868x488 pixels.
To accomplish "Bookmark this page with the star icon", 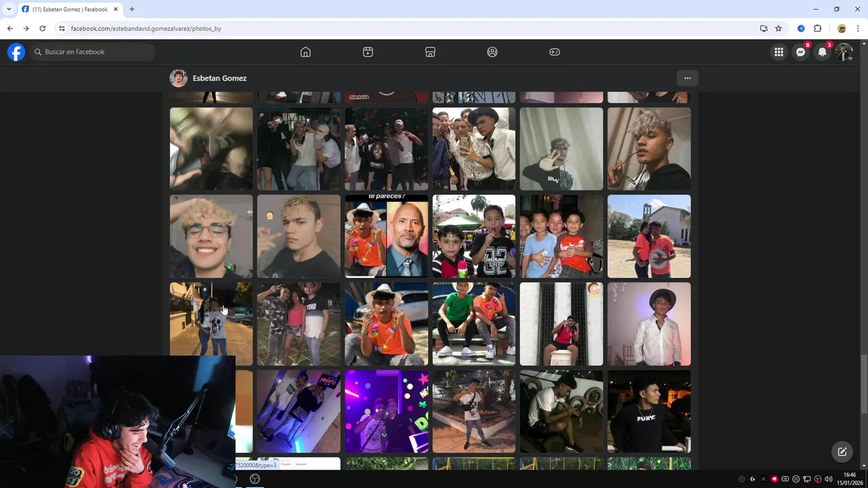I will point(778,28).
